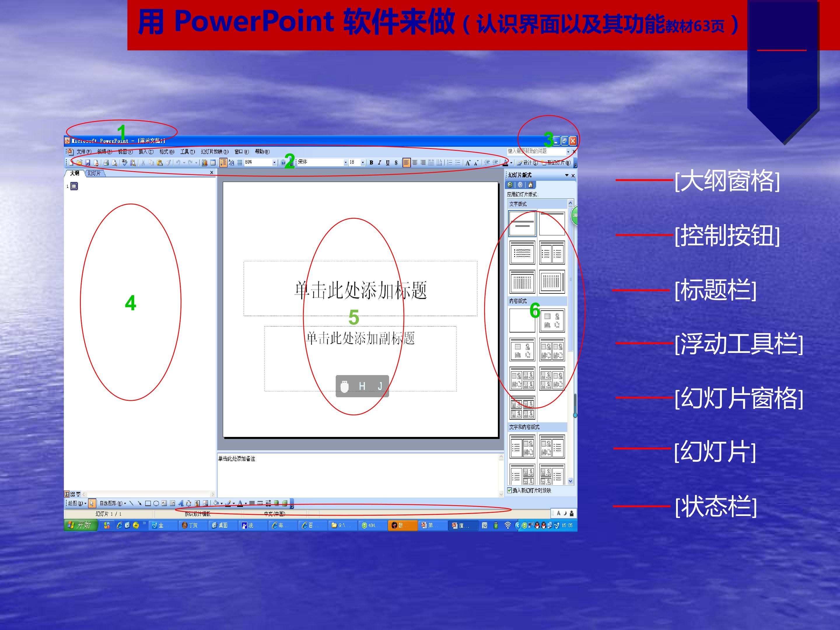Viewport: 840px width, 630px height.
Task: Select the Rectangle drawing tool
Action: point(148,503)
